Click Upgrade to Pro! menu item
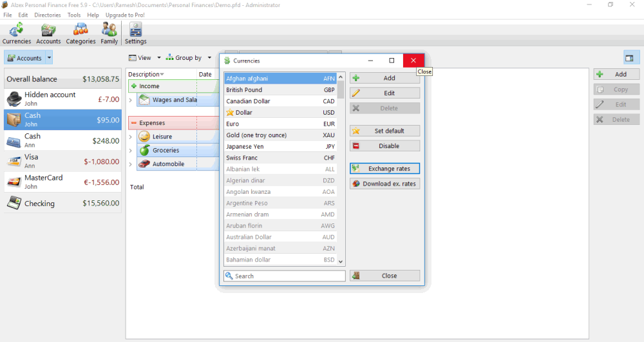The width and height of the screenshot is (644, 342). 125,15
